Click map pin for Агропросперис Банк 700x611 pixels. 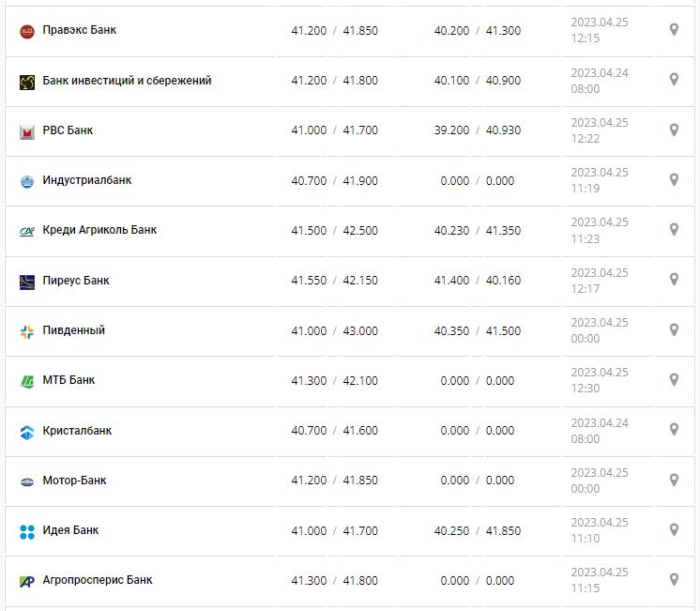point(674,579)
